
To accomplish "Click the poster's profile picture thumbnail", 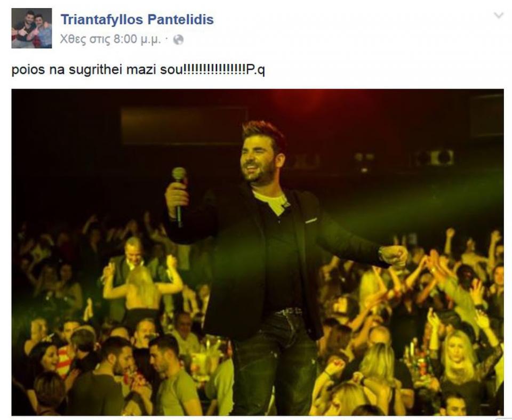I will pyautogui.click(x=31, y=28).
